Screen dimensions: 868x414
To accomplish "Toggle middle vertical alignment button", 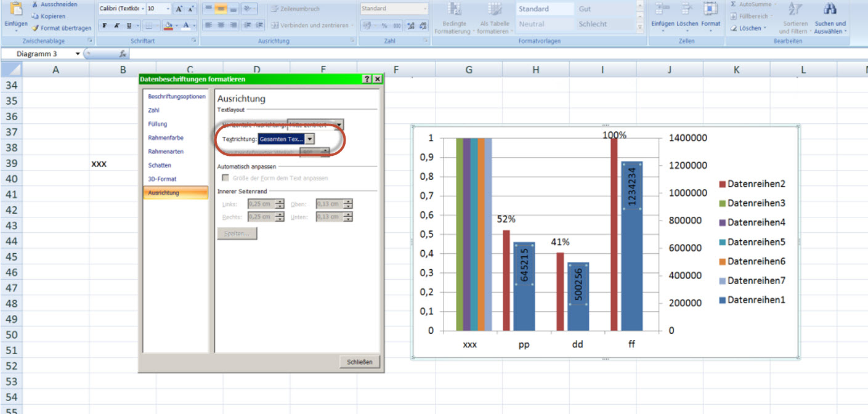I will pos(220,9).
